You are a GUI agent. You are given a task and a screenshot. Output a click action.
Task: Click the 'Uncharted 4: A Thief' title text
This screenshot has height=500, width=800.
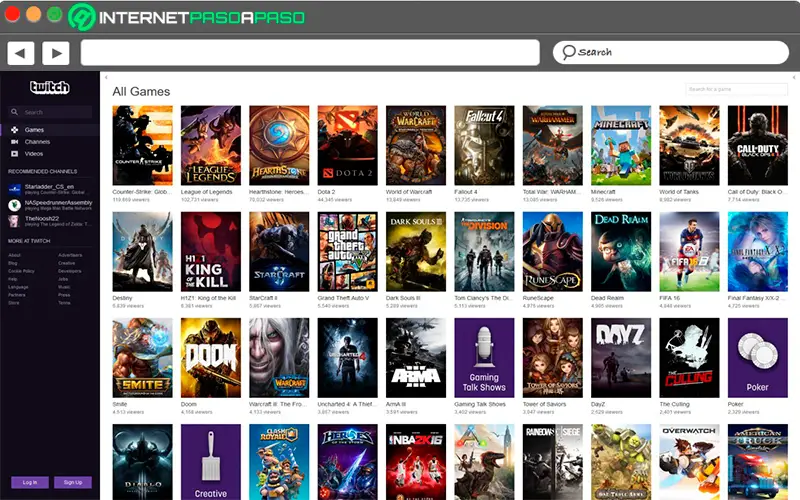click(346, 404)
